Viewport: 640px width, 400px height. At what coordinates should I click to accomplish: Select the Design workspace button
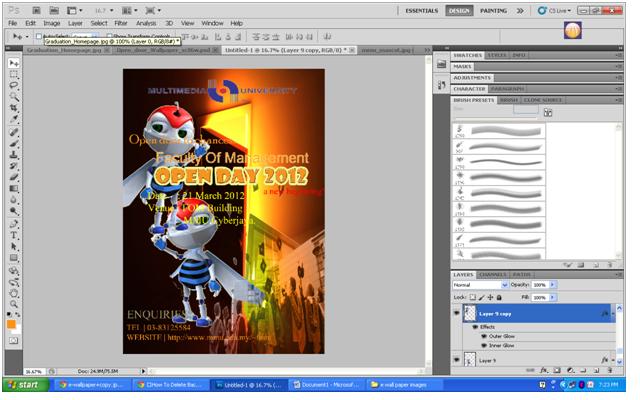pyautogui.click(x=459, y=11)
